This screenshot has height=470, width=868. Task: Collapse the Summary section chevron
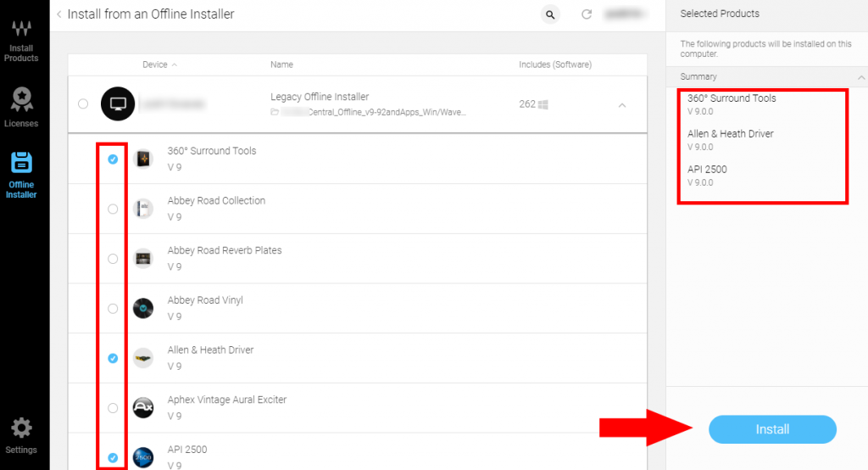tap(861, 77)
